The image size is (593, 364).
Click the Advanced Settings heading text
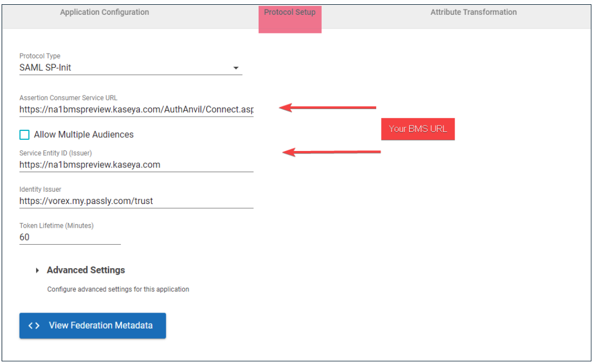pos(86,270)
